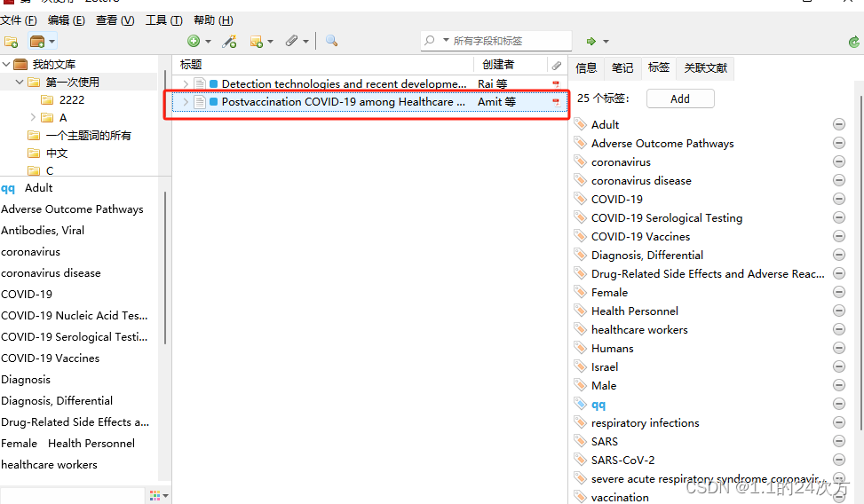Screen dimensions: 864x504
Task: Open the New Note dropdown arrow
Action: tap(270, 42)
